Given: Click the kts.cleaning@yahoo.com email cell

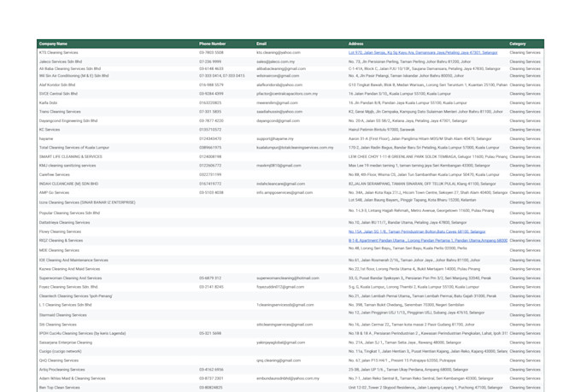Looking at the screenshot, I should point(279,53).
